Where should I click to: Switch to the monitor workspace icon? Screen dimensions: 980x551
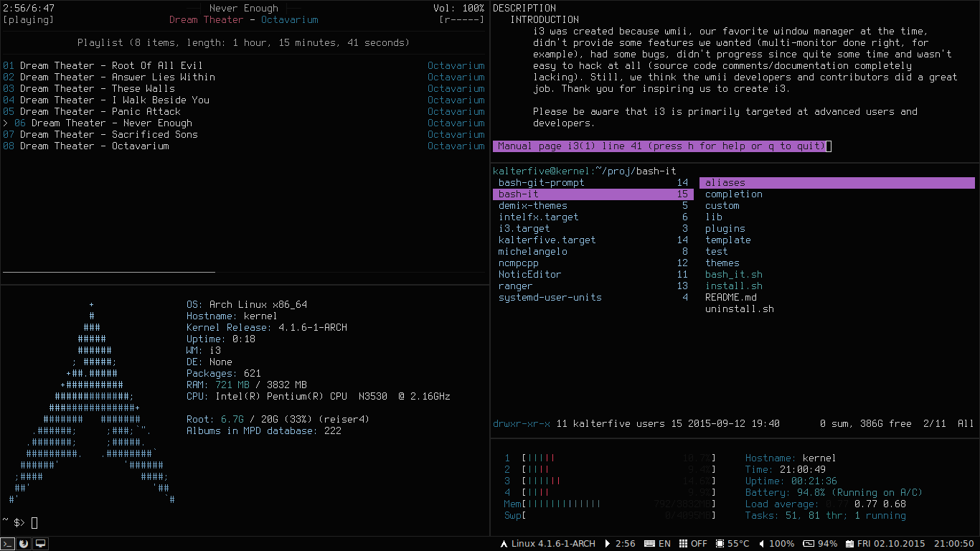point(40,544)
